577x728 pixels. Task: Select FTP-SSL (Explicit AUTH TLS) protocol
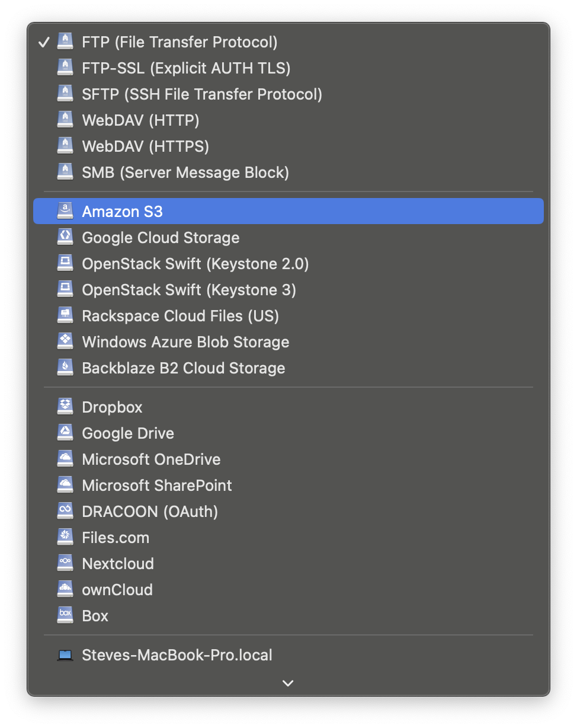pos(288,68)
